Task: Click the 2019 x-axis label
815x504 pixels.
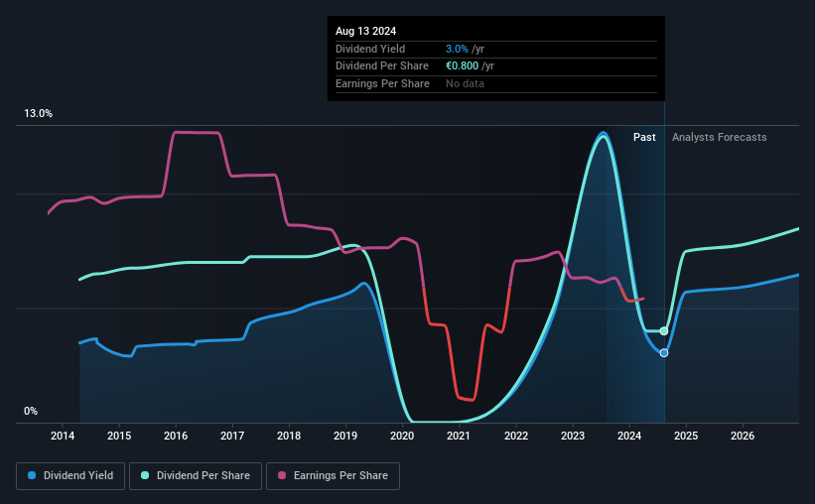Action: click(345, 436)
